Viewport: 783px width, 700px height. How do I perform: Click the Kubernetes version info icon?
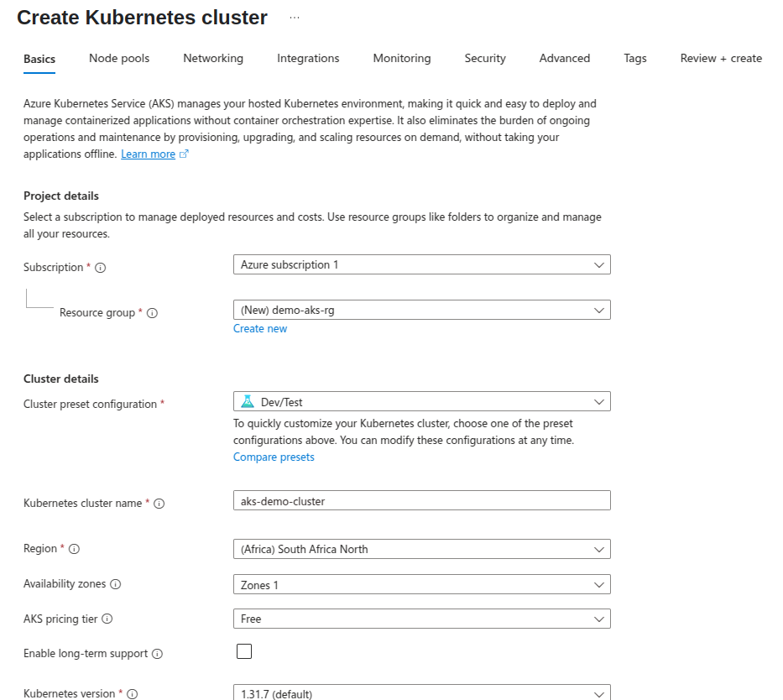click(x=133, y=694)
